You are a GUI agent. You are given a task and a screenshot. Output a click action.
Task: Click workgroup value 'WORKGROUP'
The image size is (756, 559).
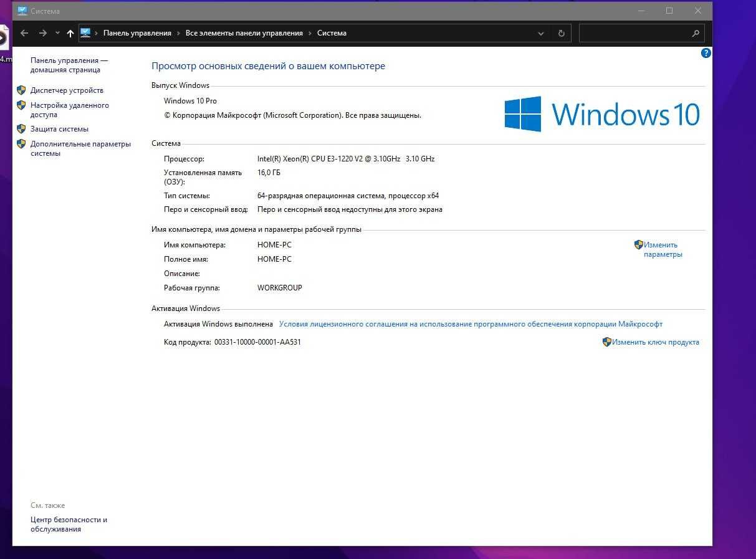279,288
